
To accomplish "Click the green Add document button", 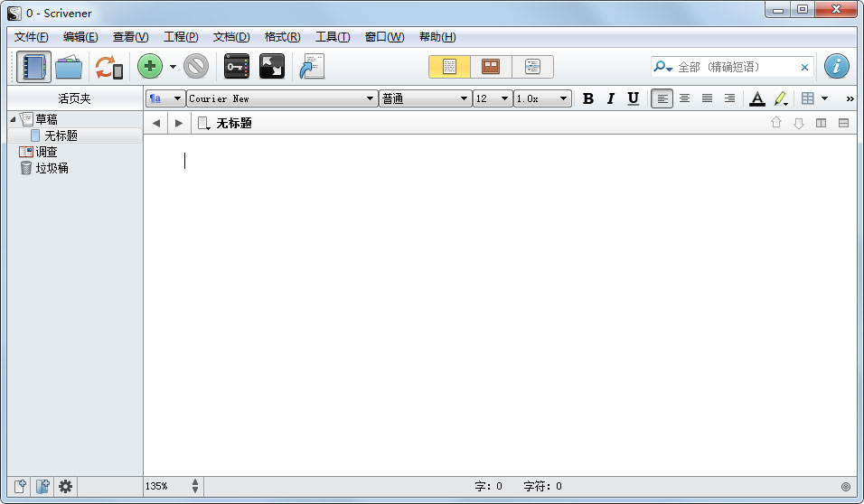I will 150,67.
